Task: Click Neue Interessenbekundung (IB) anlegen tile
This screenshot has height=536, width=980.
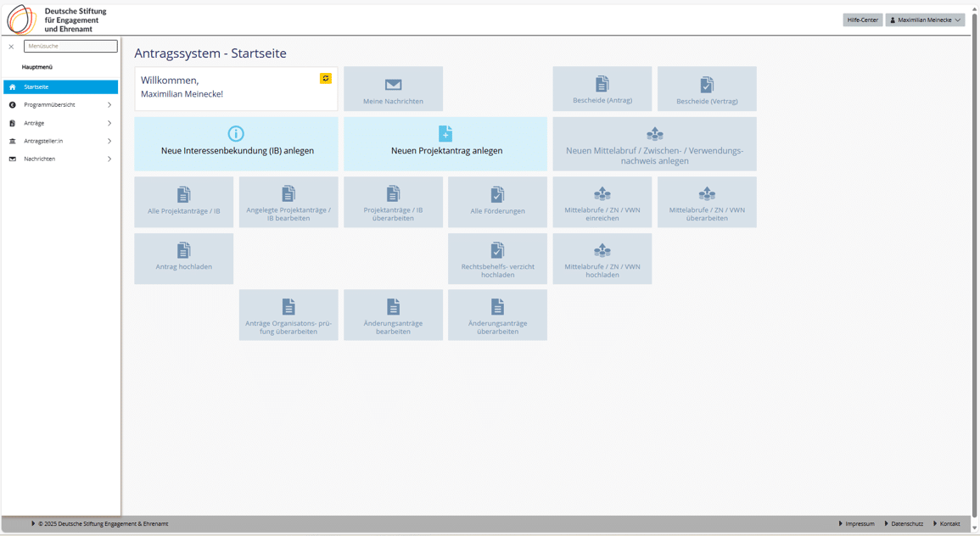Action: coord(236,143)
